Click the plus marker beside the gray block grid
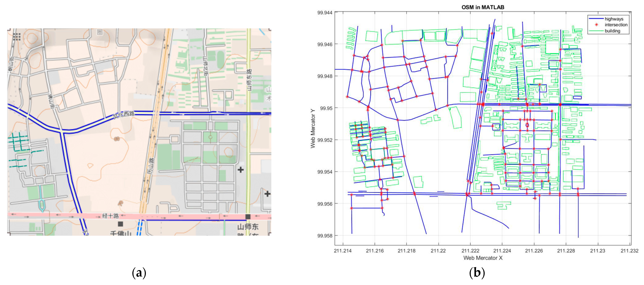This screenshot has height=285, width=644. pos(241,170)
